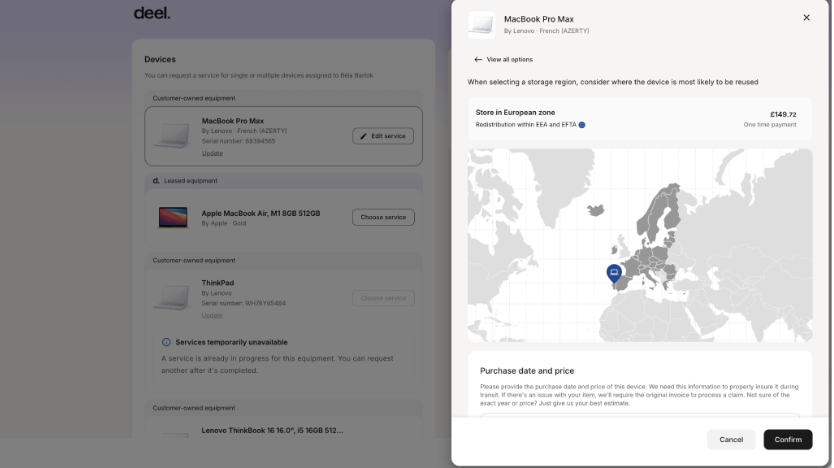This screenshot has width=834, height=468.
Task: Click the 'One time payment' label
Action: (770, 124)
